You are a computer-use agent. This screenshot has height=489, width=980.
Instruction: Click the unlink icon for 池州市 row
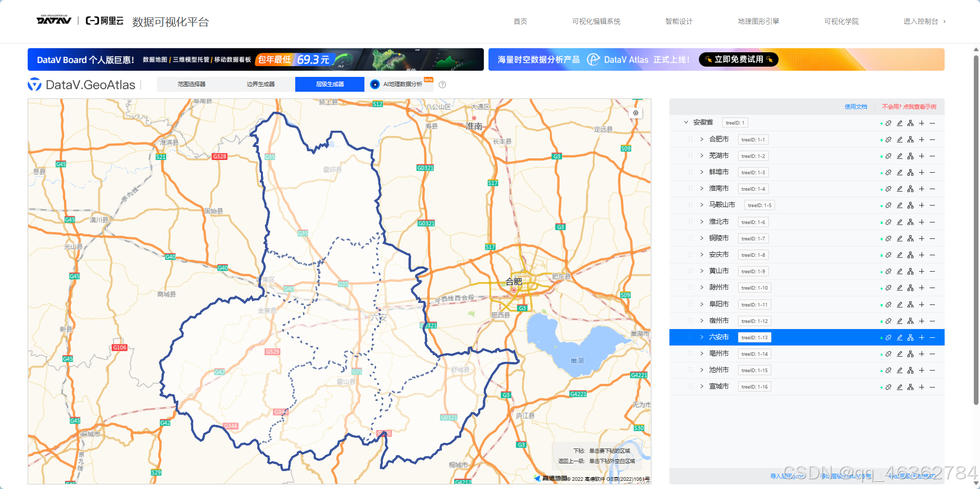tap(888, 370)
